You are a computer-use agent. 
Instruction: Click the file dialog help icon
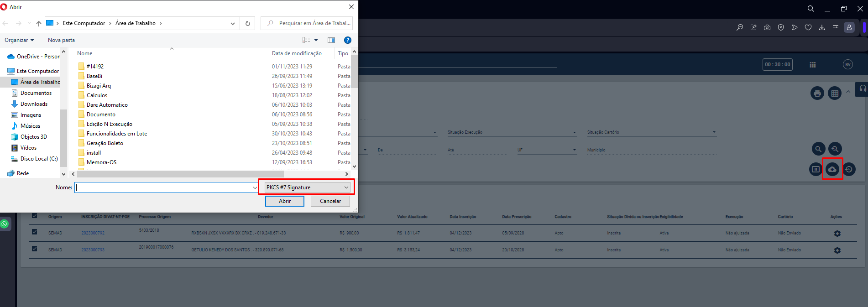[347, 40]
